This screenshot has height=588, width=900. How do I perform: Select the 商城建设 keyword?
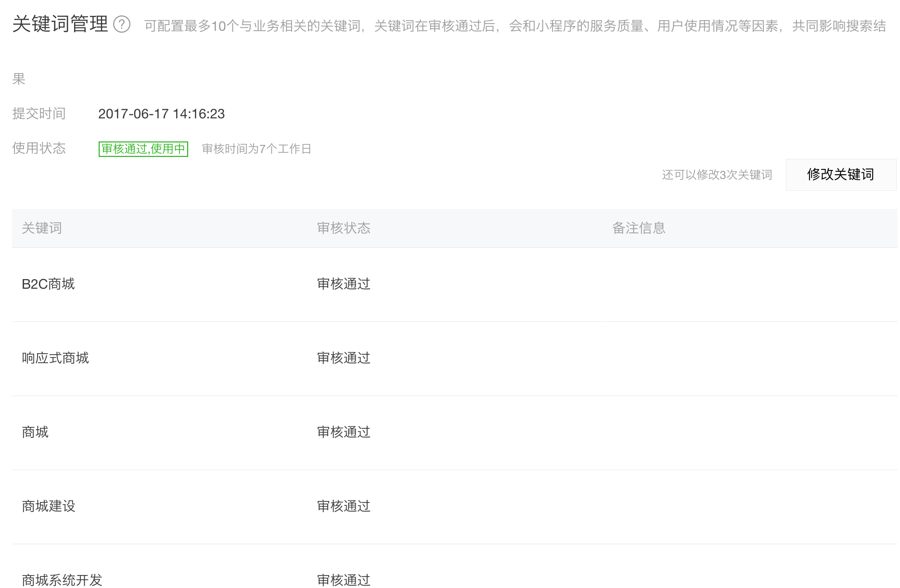(49, 507)
